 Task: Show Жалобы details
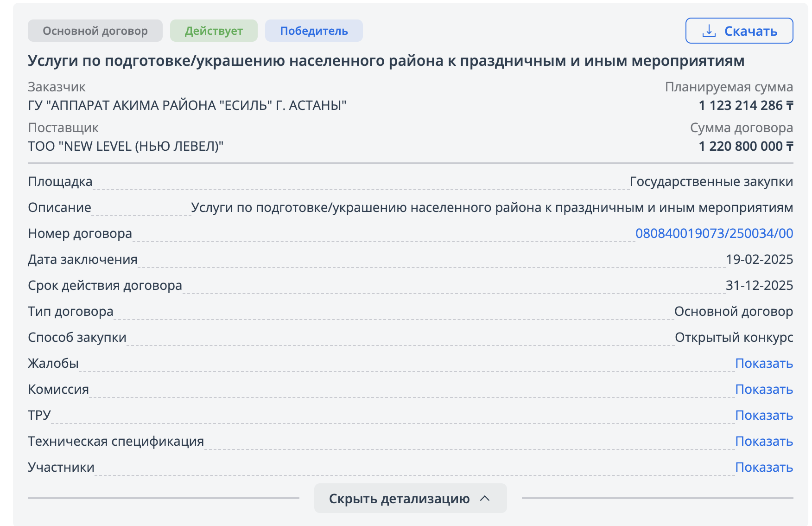click(x=764, y=363)
